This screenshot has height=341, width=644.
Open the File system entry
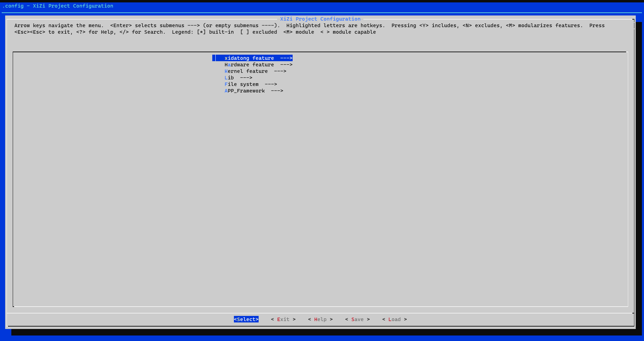click(x=241, y=84)
